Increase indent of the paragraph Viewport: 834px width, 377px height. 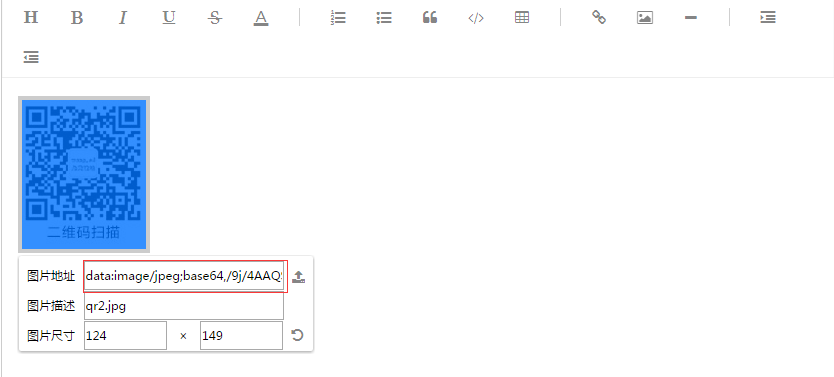pyautogui.click(x=768, y=18)
